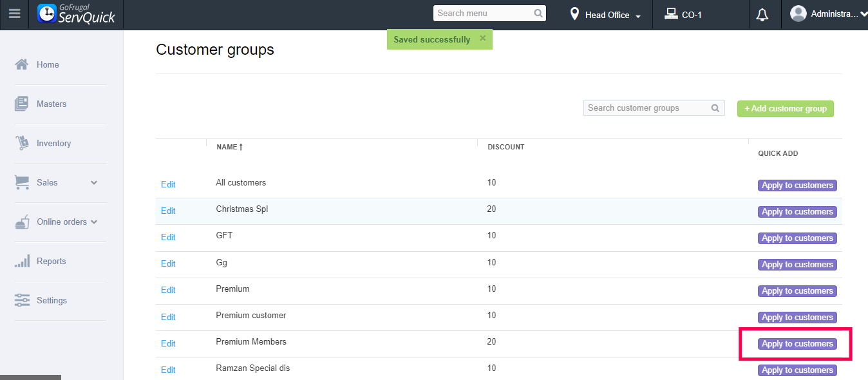Click the search menu magnifier icon
The width and height of the screenshot is (868, 380).
(538, 14)
